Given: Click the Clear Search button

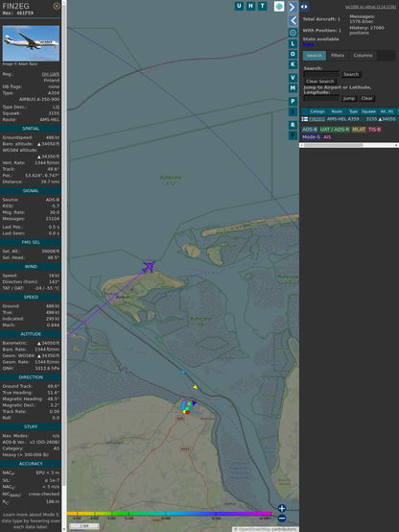Looking at the screenshot, I should [x=320, y=81].
